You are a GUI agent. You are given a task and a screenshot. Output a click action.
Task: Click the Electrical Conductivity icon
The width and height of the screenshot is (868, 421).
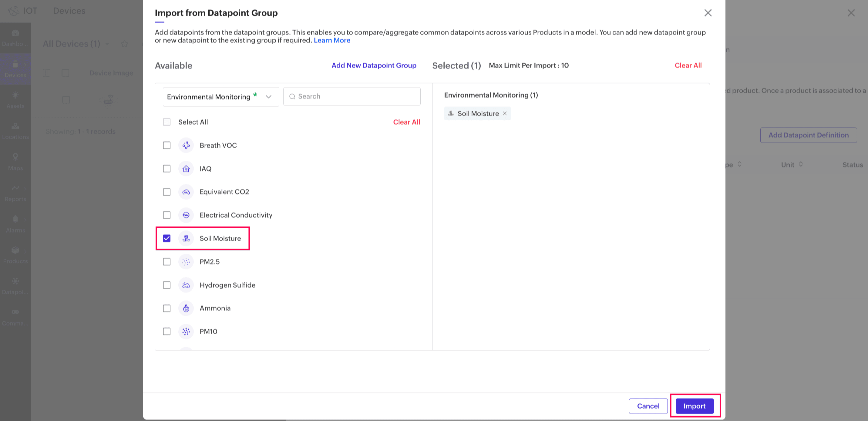(186, 215)
